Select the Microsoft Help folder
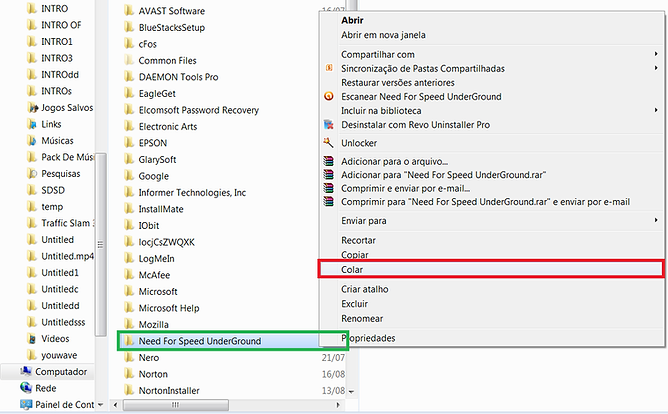This screenshot has height=414, width=668. 169,308
